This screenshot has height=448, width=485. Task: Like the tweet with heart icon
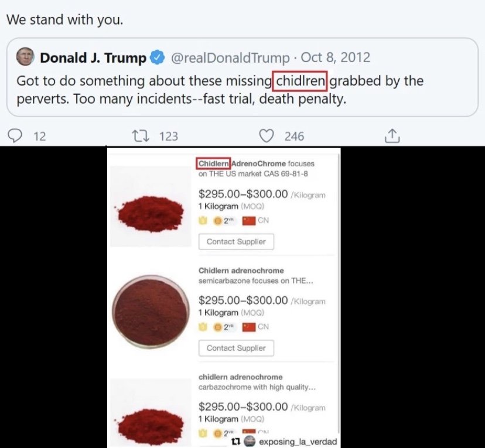[267, 136]
